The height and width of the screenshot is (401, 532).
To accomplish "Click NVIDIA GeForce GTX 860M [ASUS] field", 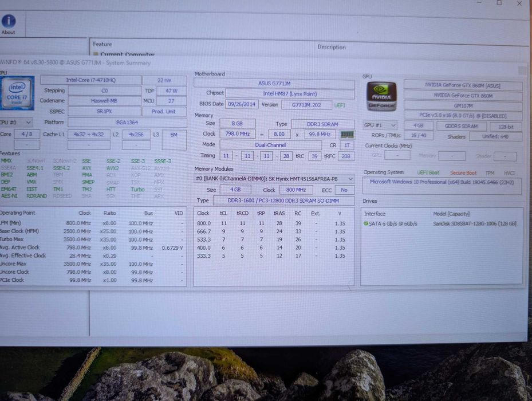I will 463,85.
